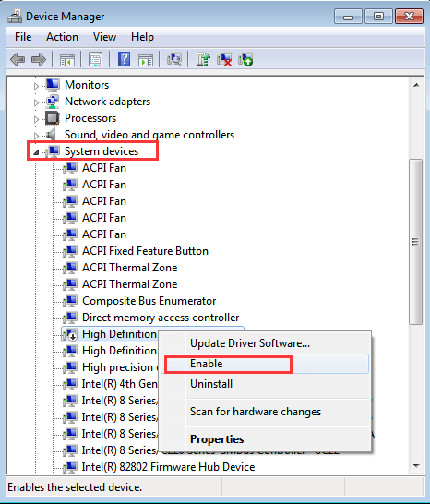This screenshot has height=504, width=430.
Task: Open the Action menu
Action: pos(62,37)
